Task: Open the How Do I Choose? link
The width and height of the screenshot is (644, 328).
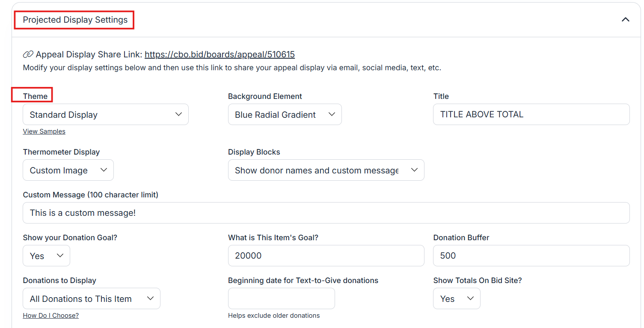Action: [x=50, y=316]
